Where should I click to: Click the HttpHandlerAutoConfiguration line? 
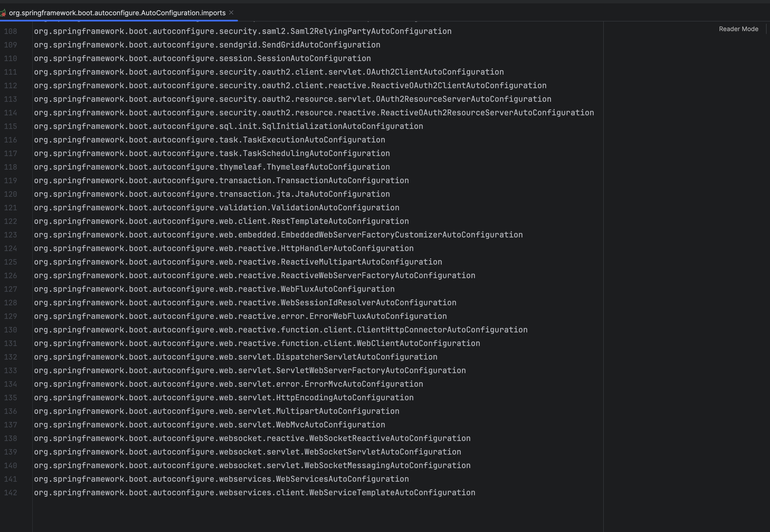224,249
